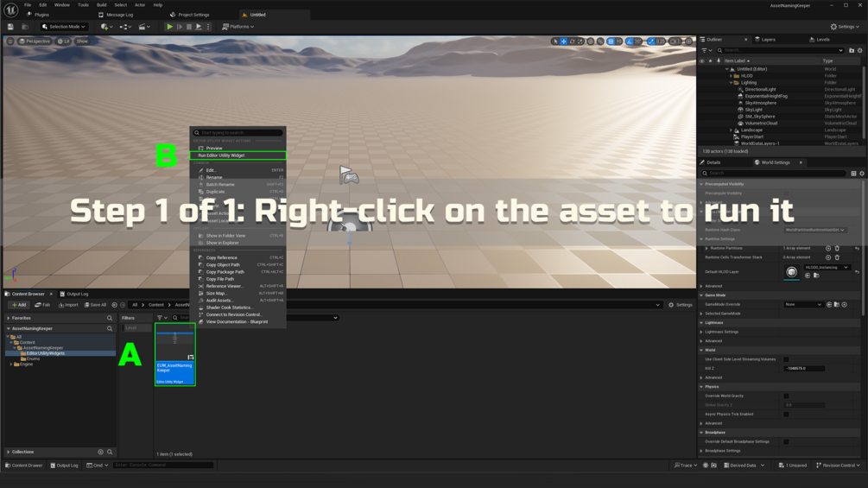Save the current level with the floppy icon
The height and width of the screenshot is (488, 868).
tap(10, 27)
